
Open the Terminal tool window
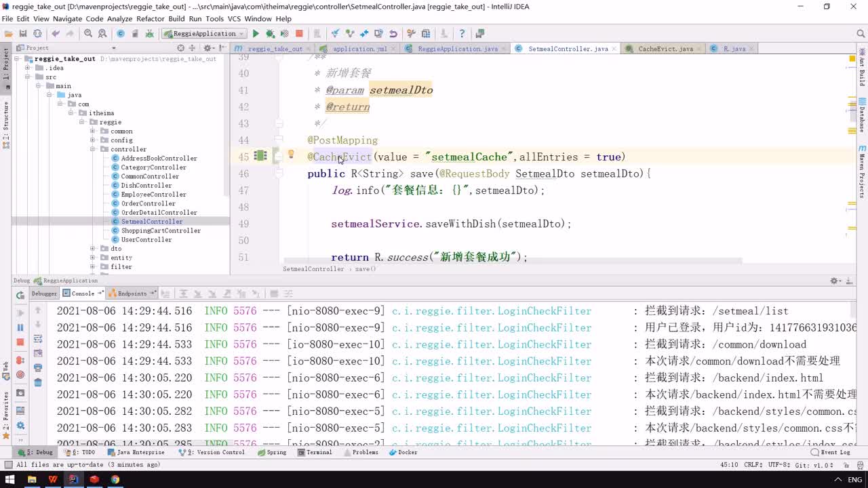pos(315,452)
